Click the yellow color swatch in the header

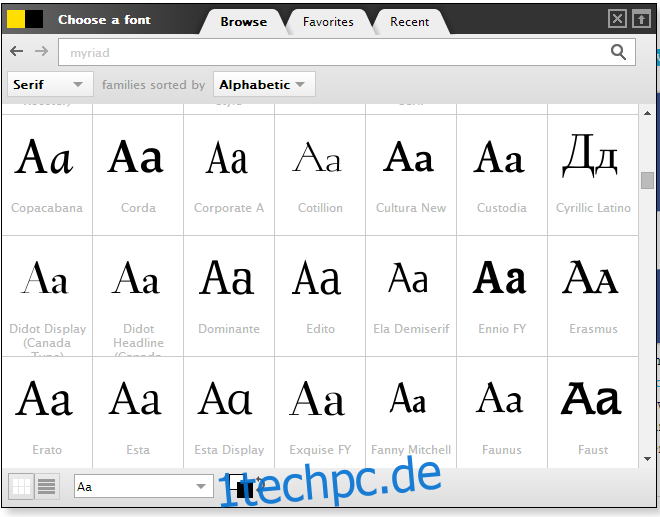tap(16, 19)
